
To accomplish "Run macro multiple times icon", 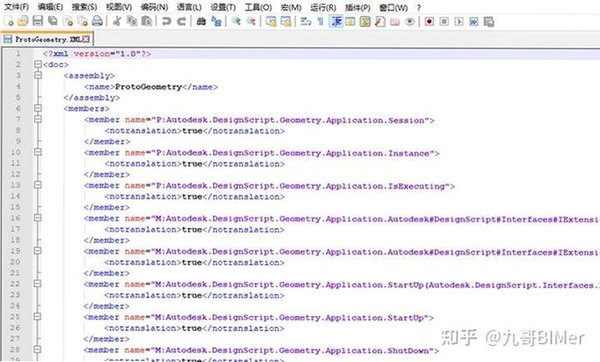I will click(x=474, y=21).
